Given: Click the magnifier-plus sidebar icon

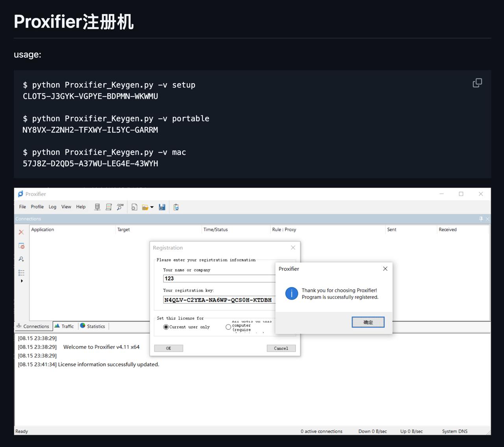Looking at the screenshot, I should [21, 259].
